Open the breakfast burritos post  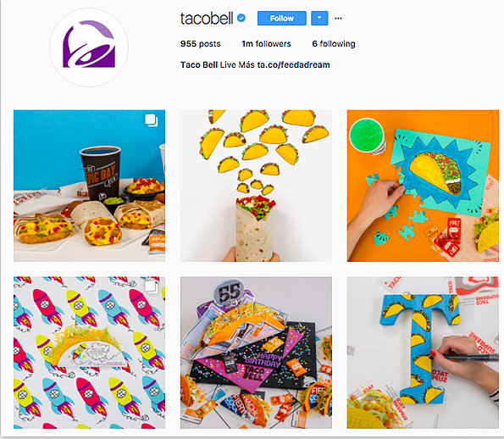(89, 186)
